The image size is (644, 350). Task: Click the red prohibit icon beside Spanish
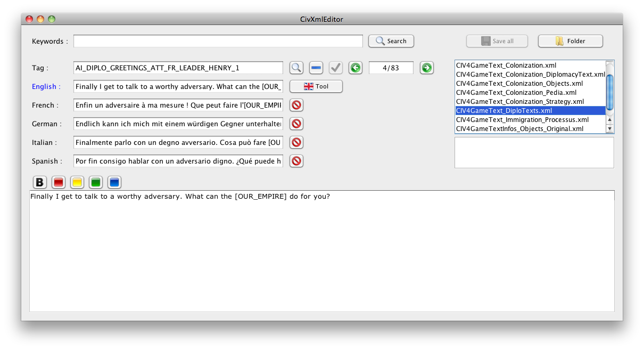(296, 161)
